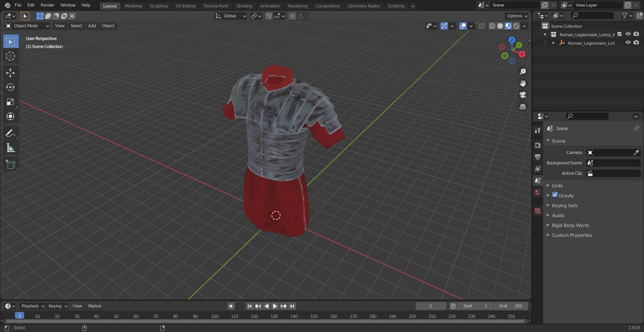
Task: Click the Play animation button
Action: tap(275, 306)
